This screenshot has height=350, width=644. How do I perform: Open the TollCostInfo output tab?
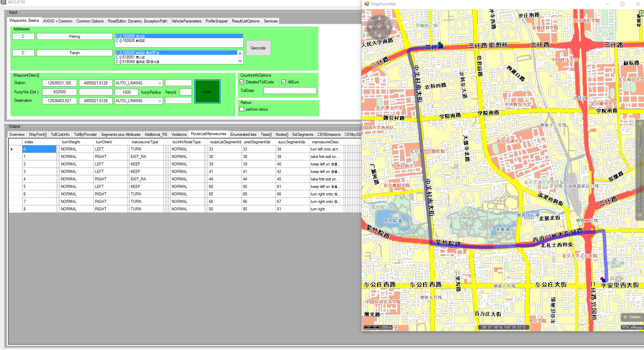[60, 134]
